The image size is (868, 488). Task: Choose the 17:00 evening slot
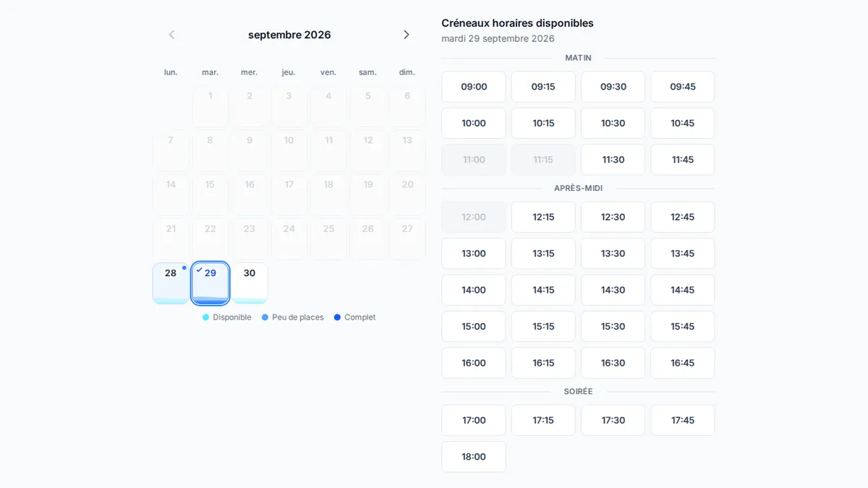[474, 420]
